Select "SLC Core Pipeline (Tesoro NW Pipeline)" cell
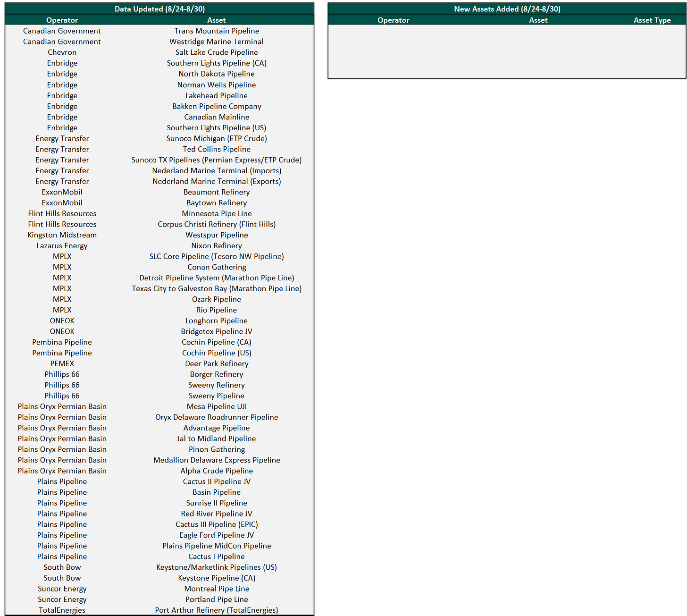687x616 pixels. tap(217, 257)
